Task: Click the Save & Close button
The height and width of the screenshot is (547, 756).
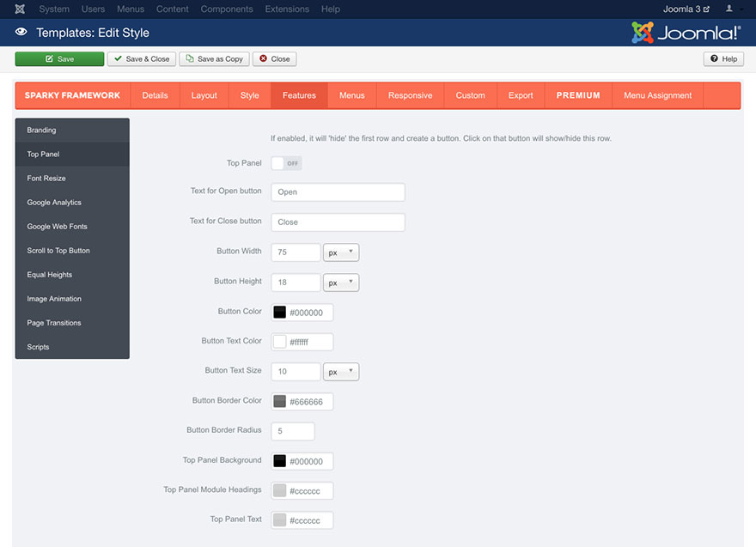Action: point(142,58)
